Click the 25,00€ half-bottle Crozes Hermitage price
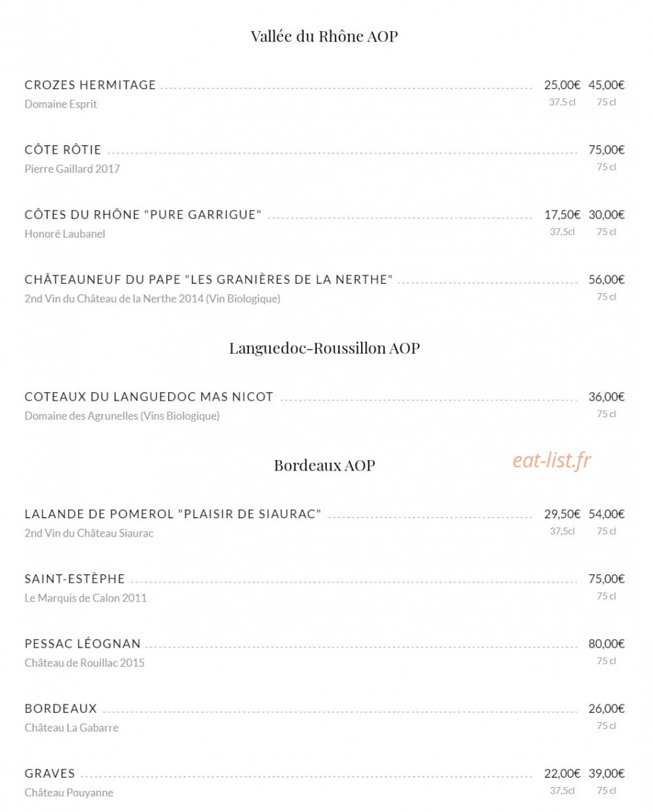This screenshot has height=812, width=653. pos(562,85)
